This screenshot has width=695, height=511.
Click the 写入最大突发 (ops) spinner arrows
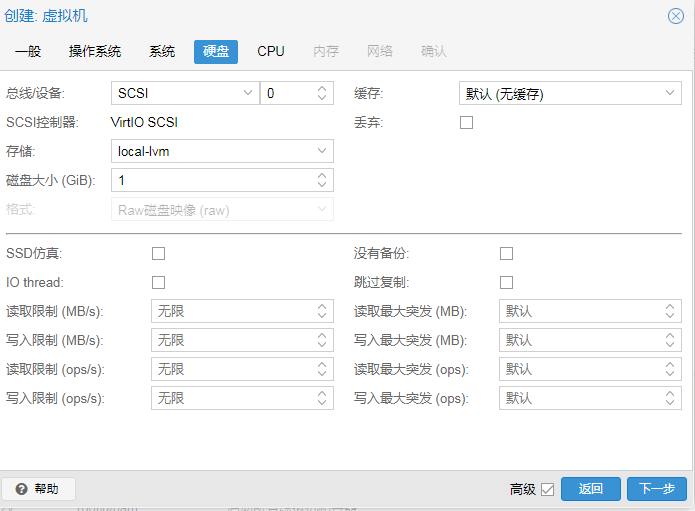pos(670,398)
